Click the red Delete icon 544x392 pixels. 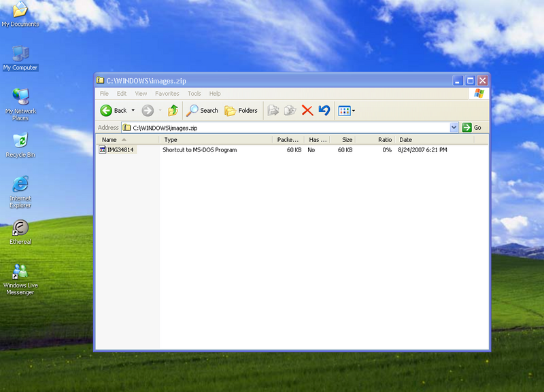click(x=307, y=111)
